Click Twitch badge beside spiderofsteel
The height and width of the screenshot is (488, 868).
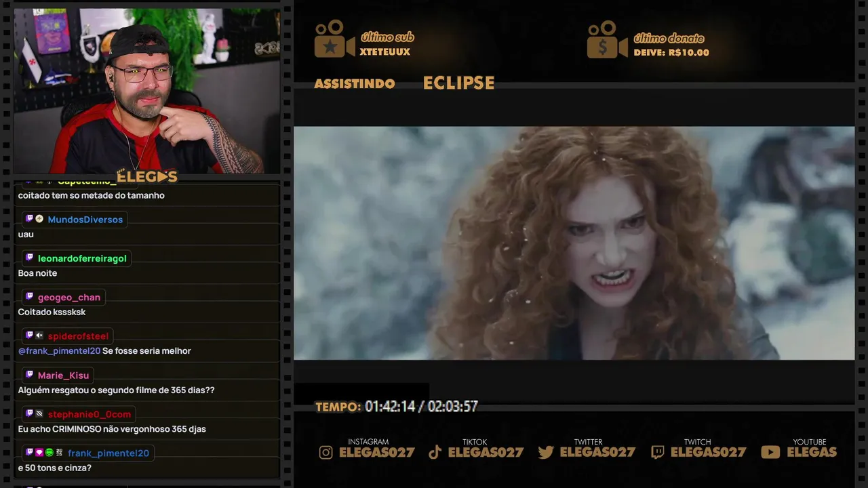[29, 335]
